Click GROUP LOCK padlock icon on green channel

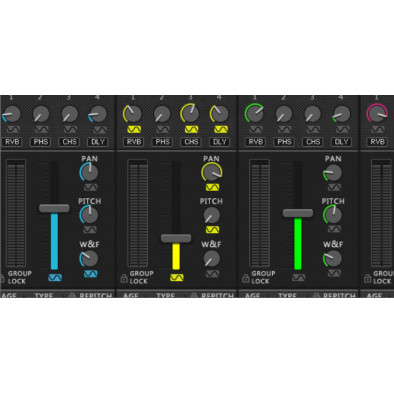[x=246, y=278]
